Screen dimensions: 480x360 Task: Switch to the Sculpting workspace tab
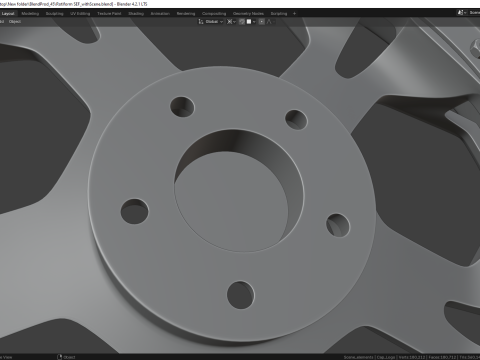click(54, 14)
